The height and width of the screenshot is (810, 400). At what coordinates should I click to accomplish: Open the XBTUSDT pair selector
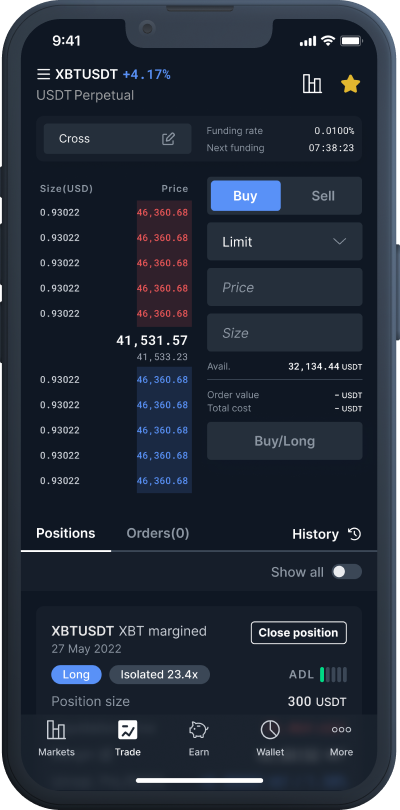coord(87,74)
